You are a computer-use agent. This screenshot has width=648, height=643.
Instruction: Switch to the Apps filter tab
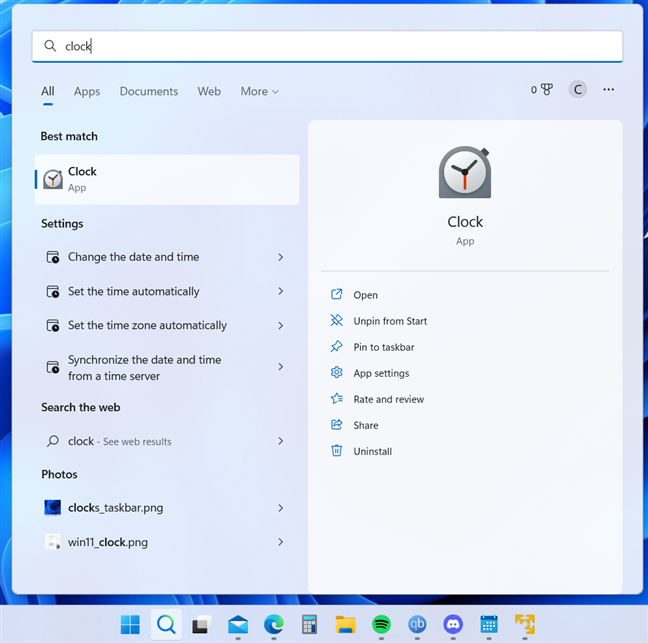(87, 91)
